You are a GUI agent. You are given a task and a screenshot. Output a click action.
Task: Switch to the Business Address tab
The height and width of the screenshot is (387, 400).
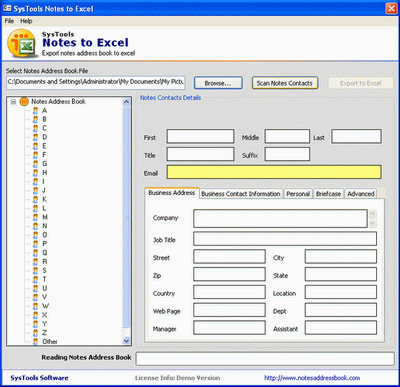[172, 193]
